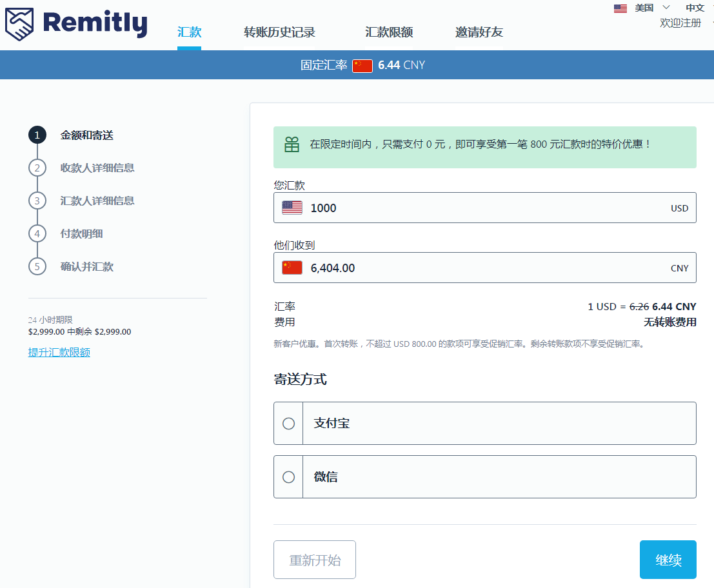Click the US flag in send field
This screenshot has height=588, width=714.
[292, 208]
